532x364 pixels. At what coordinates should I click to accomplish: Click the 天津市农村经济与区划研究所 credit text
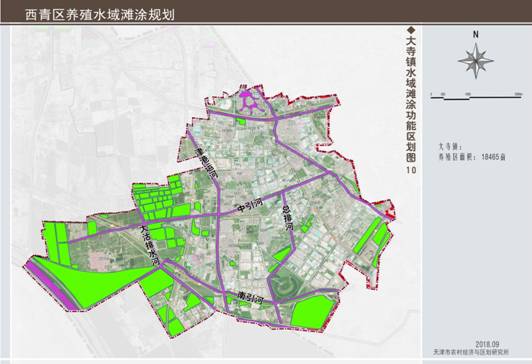(471, 352)
